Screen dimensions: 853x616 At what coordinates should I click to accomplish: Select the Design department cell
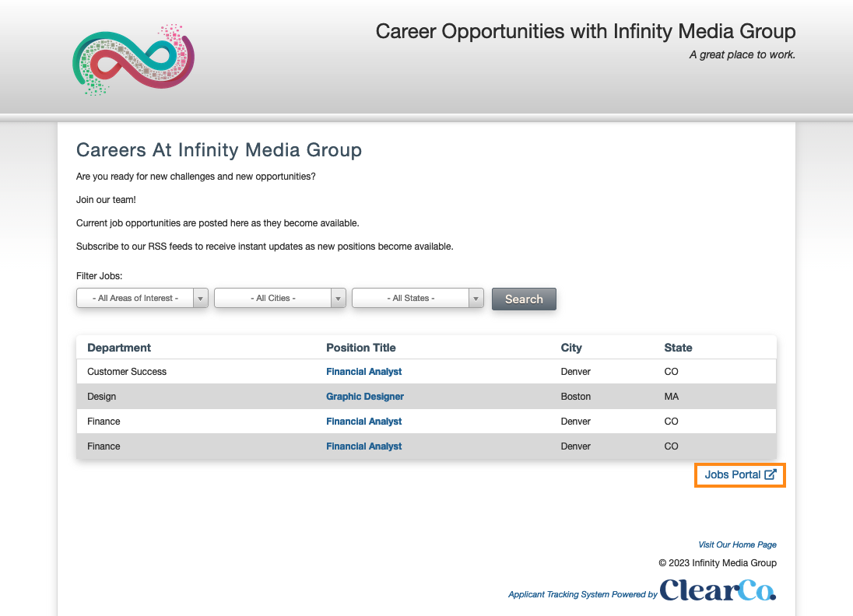[x=102, y=397]
